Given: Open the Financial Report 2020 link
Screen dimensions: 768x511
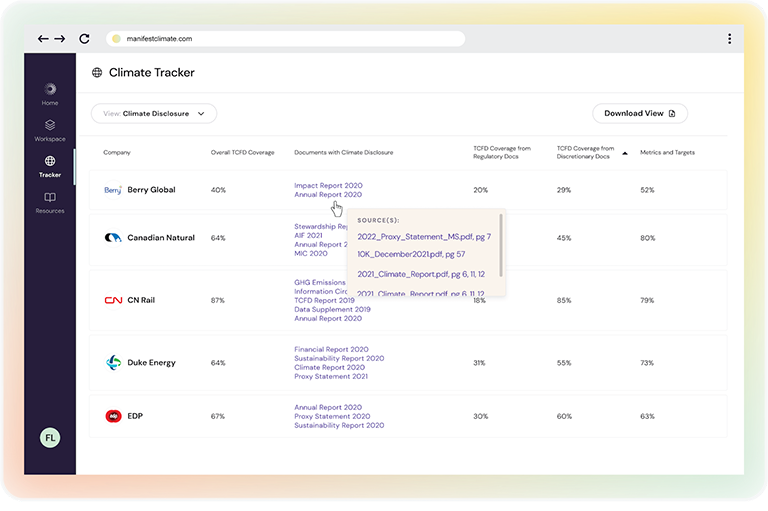Looking at the screenshot, I should [331, 349].
